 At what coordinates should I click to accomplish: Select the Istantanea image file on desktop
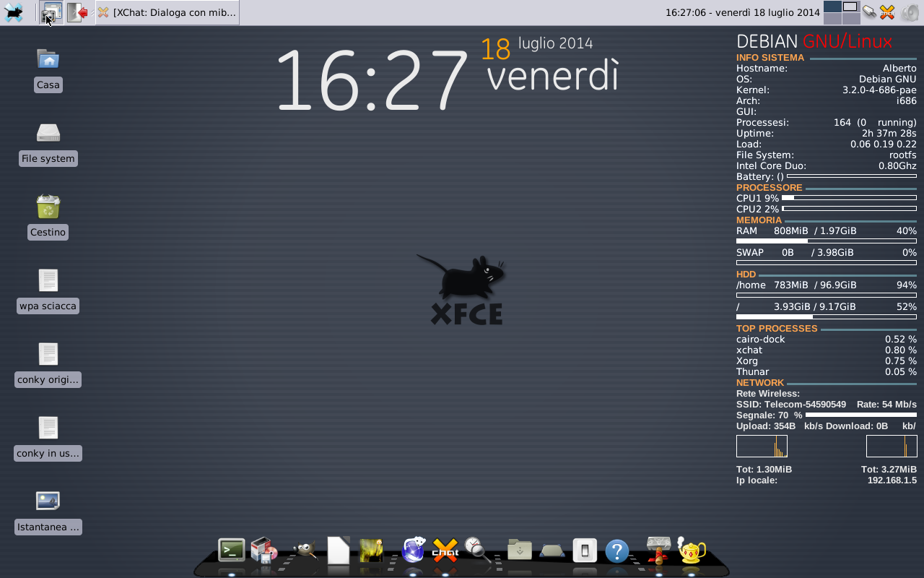(x=48, y=512)
